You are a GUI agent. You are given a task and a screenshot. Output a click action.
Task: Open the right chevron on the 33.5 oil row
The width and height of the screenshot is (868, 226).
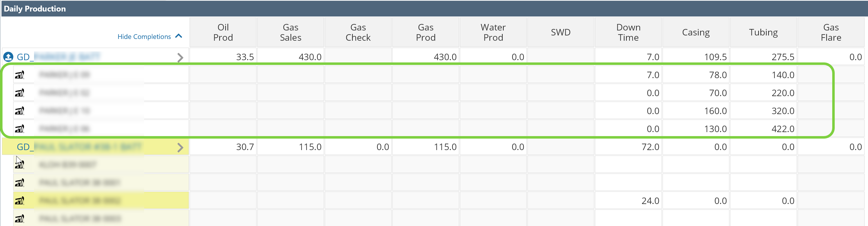click(180, 57)
